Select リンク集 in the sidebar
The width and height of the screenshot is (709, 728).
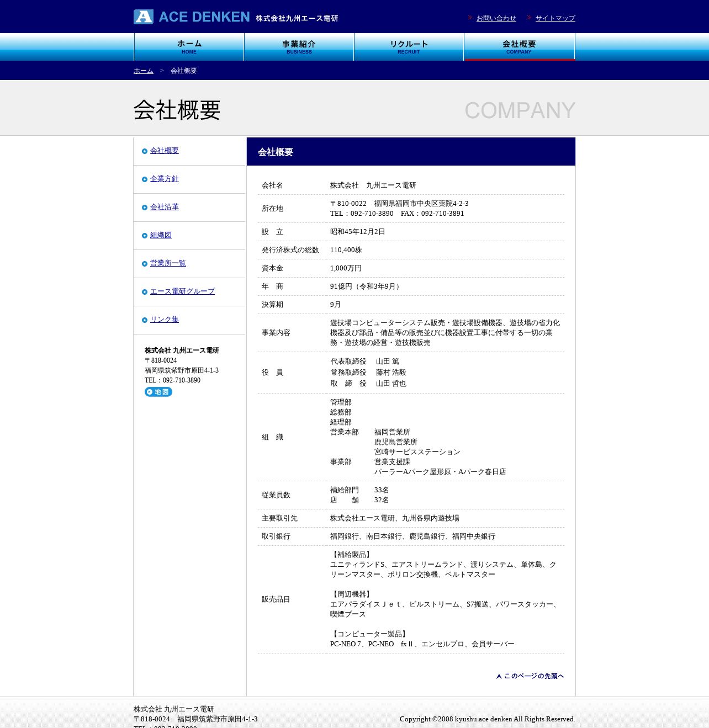pos(165,320)
